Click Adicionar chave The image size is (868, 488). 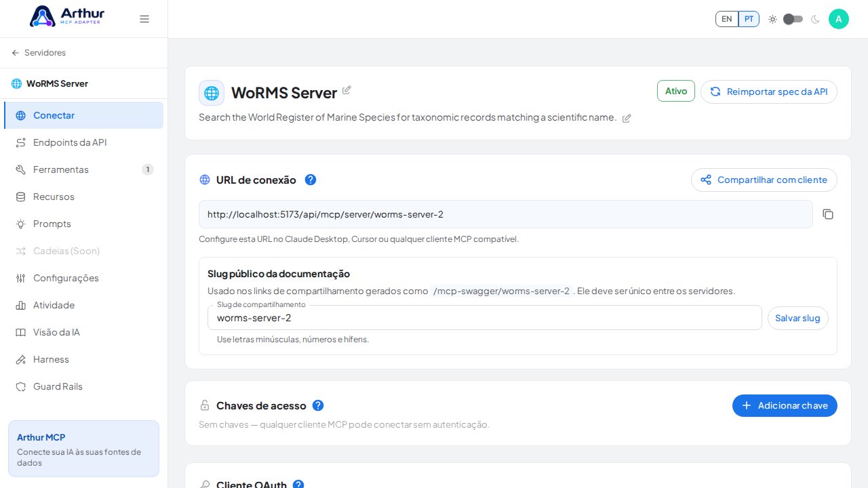[x=785, y=405]
